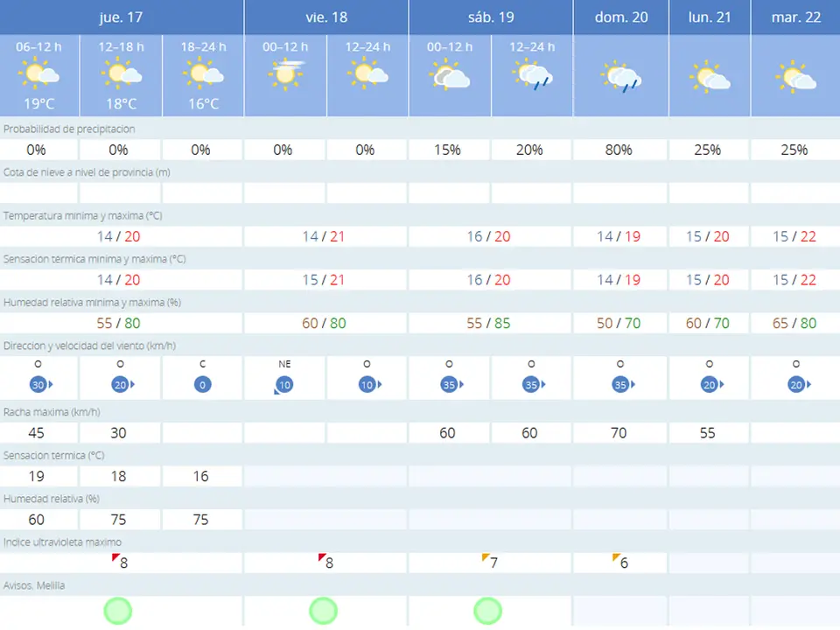Click the jue. 17 06-12 h wind icon 30
840x630 pixels.
pos(41,385)
